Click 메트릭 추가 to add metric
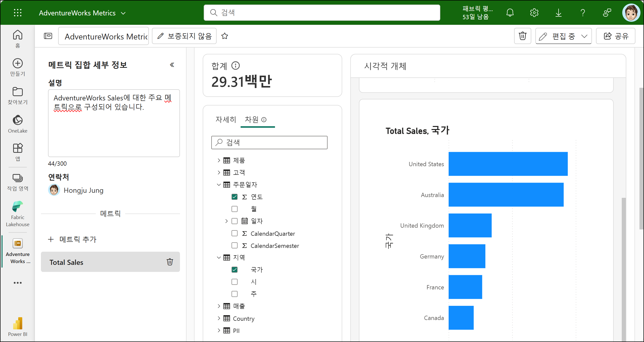The width and height of the screenshot is (644, 342). pos(72,239)
